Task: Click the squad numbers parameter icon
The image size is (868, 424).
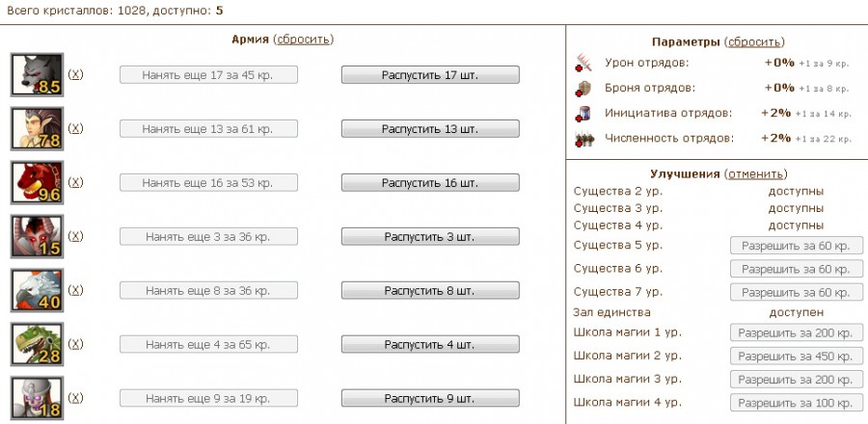Action: [x=583, y=139]
